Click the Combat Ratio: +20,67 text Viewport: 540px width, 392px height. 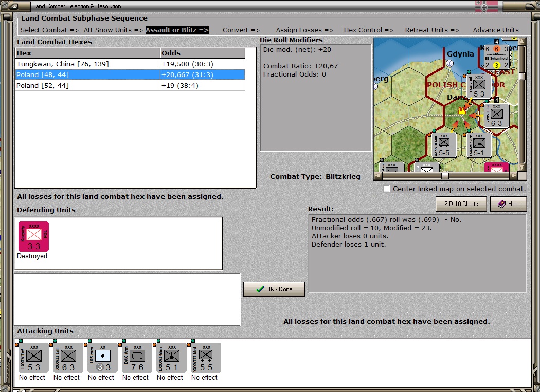point(301,66)
